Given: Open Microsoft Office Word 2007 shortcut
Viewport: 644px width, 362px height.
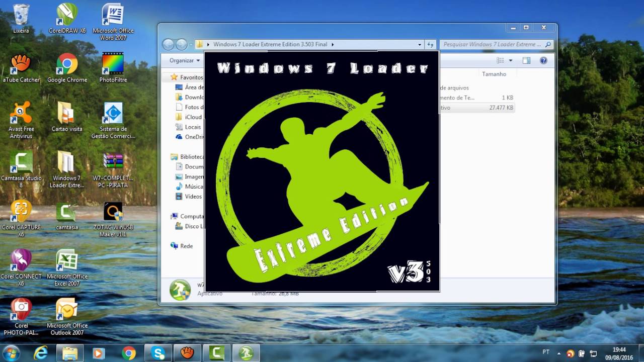Looking at the screenshot, I should pos(113,22).
